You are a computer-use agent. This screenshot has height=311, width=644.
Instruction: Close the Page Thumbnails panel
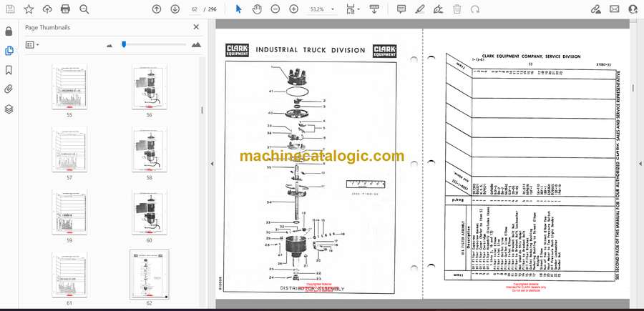(196, 27)
